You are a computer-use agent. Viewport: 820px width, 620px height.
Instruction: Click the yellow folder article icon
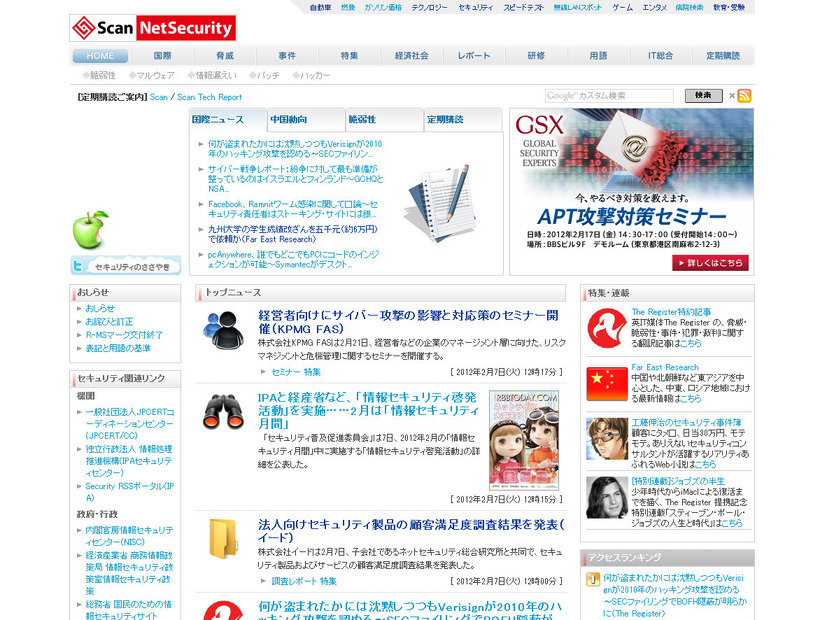(223, 539)
